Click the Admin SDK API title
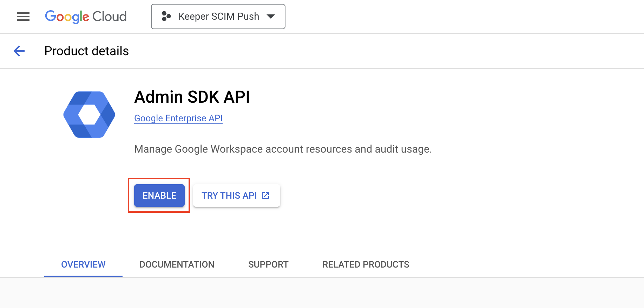The image size is (644, 308). [192, 97]
